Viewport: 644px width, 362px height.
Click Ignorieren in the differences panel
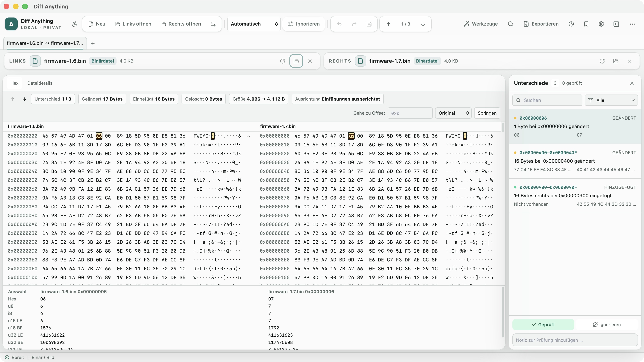click(607, 325)
